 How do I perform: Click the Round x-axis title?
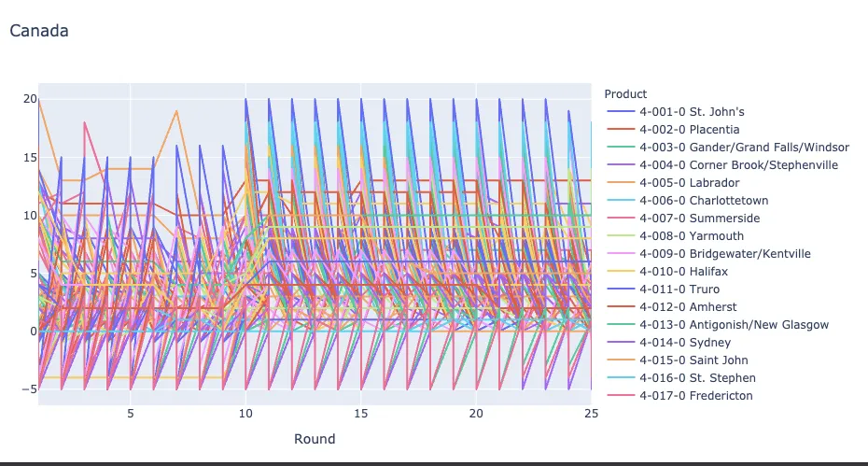click(x=315, y=439)
